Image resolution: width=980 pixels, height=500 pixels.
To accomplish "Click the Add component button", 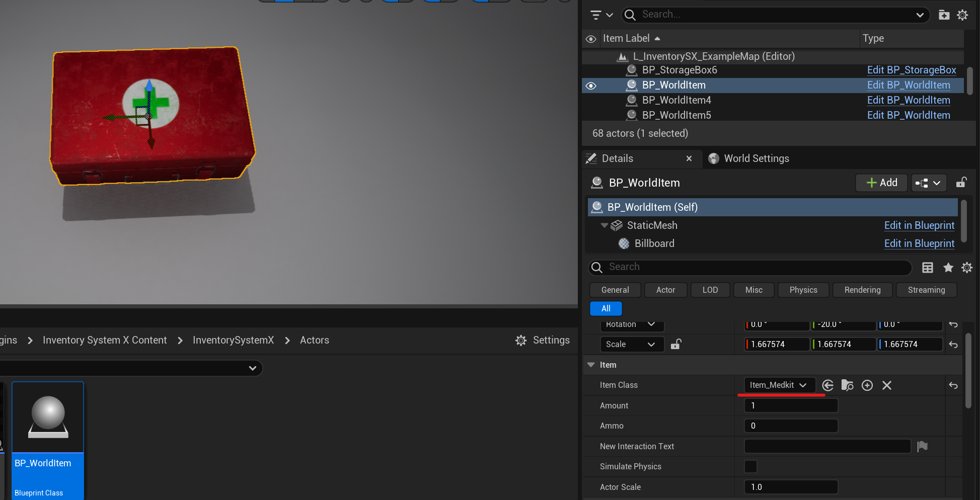I will click(881, 183).
